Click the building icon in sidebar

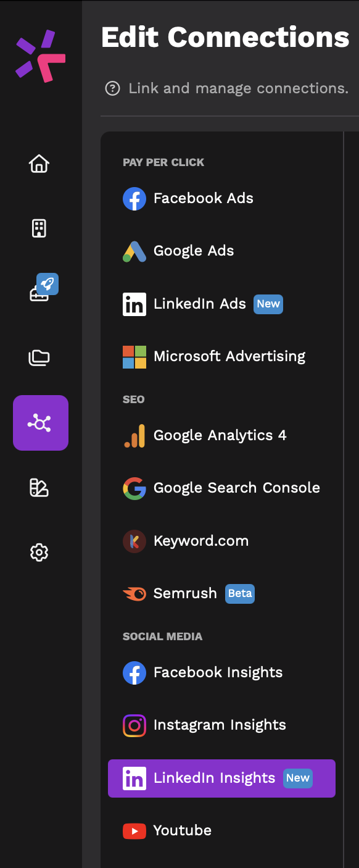click(x=39, y=228)
